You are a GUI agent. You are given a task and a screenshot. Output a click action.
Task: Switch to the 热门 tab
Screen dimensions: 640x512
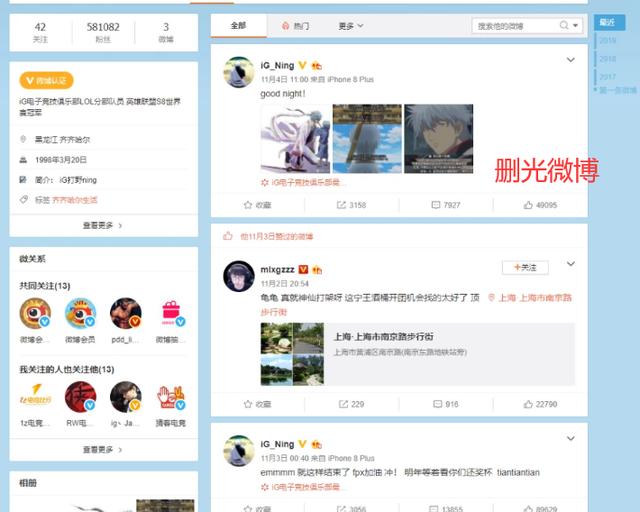point(296,26)
